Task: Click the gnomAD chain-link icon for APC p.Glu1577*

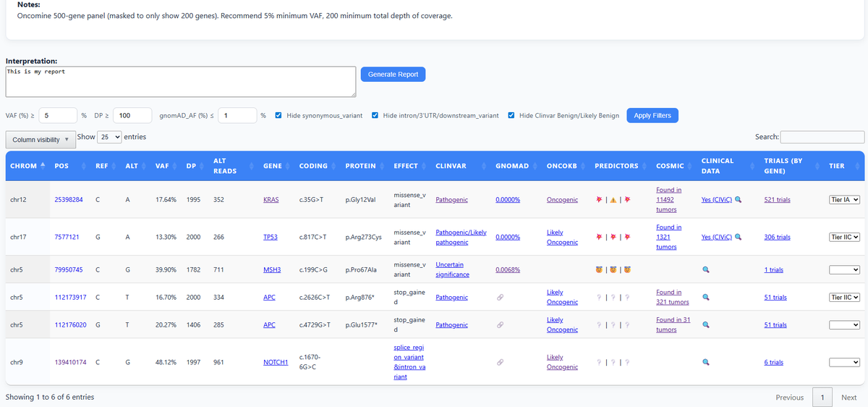Action: [500, 325]
